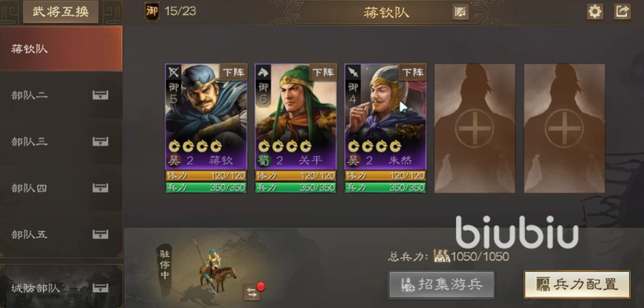The width and height of the screenshot is (644, 308).
Task: Remove 朱然 with the 下阵 toggle
Action: pyautogui.click(x=412, y=72)
